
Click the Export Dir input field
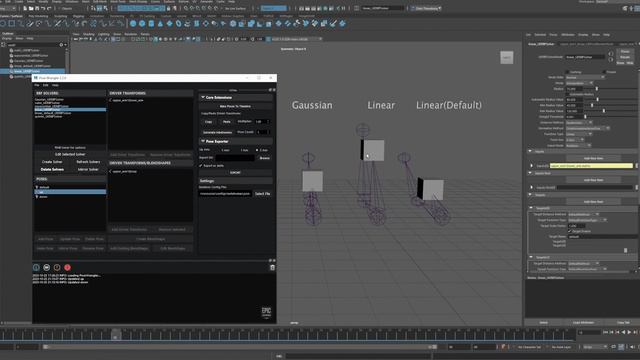pos(236,158)
